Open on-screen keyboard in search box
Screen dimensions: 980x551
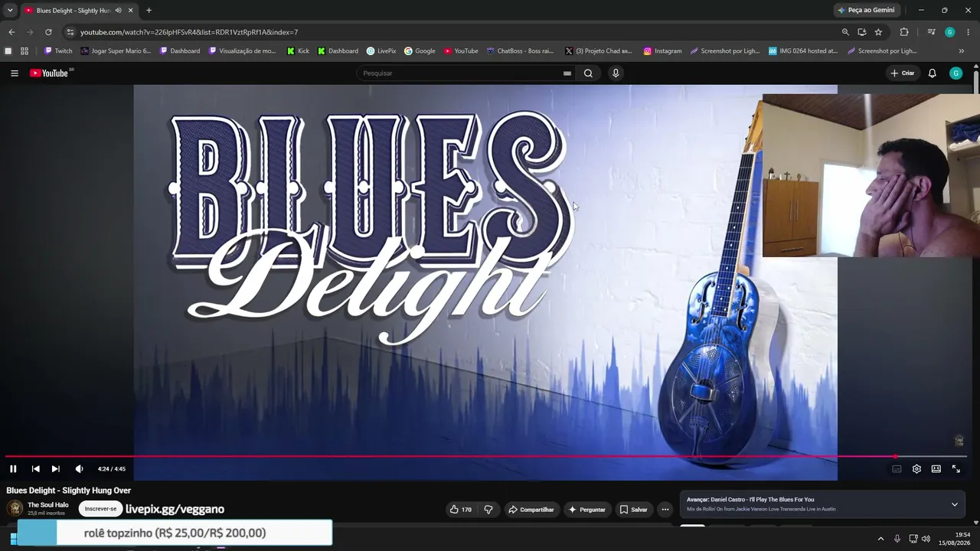567,73
